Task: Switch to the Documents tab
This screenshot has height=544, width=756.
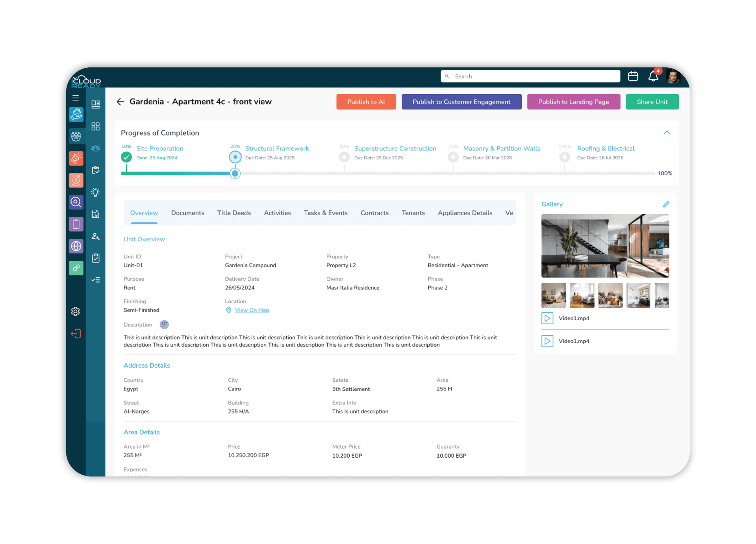Action: pyautogui.click(x=187, y=213)
